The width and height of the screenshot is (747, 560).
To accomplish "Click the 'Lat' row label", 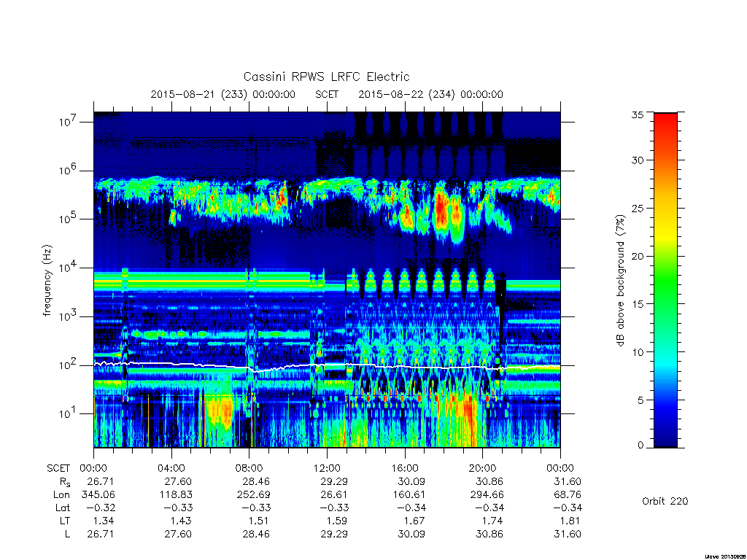I will (63, 507).
